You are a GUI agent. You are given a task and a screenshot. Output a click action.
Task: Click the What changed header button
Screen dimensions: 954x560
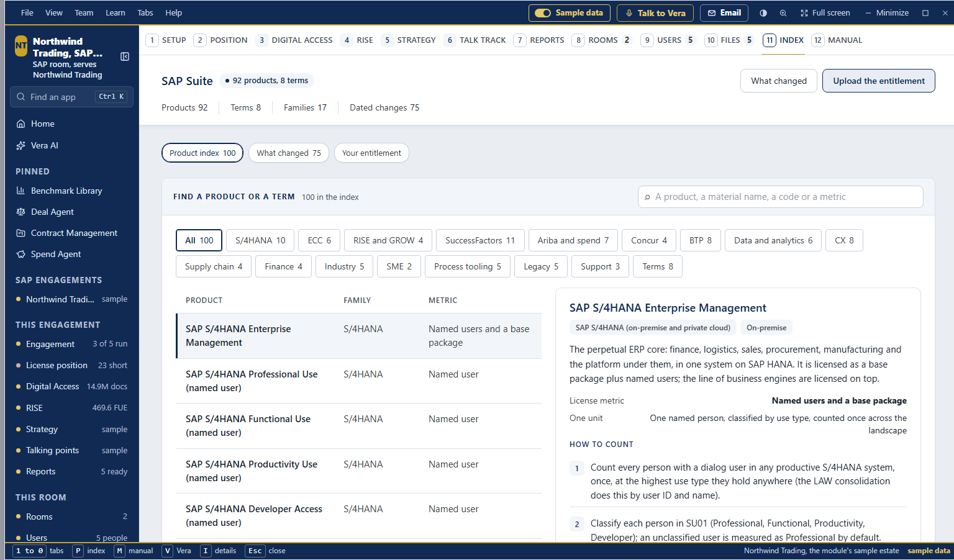tap(778, 81)
